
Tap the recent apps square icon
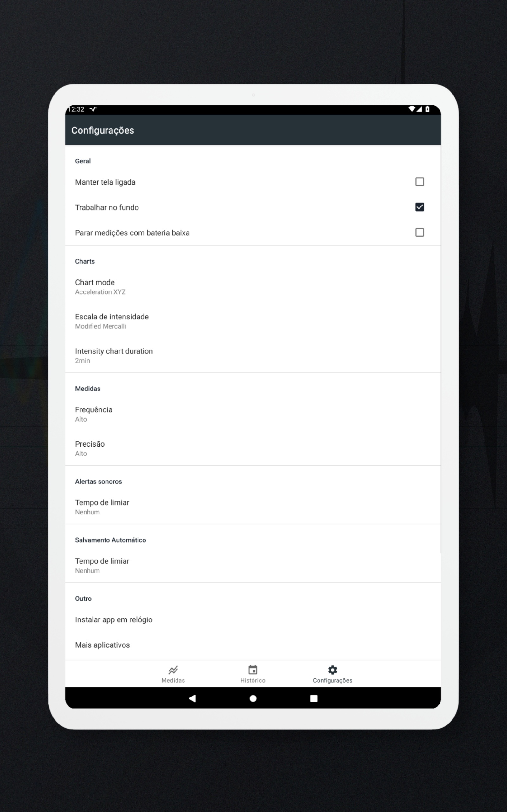[x=313, y=698]
